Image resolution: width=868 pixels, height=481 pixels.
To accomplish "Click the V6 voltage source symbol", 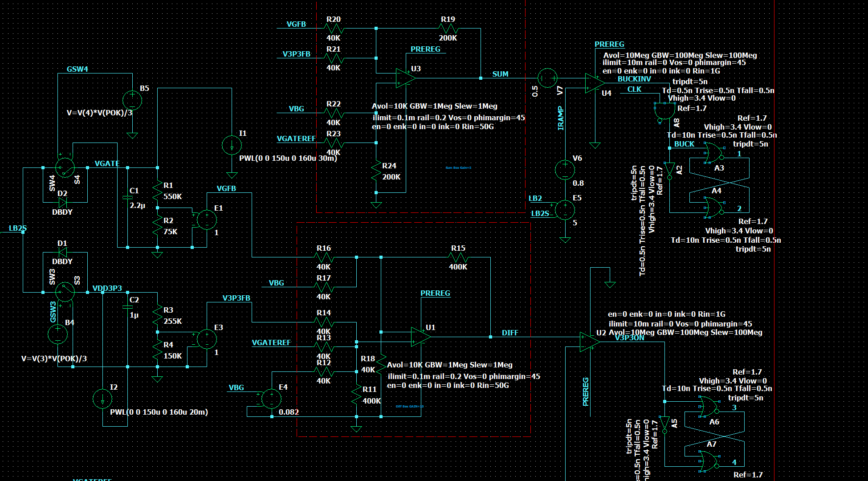I will coord(565,170).
